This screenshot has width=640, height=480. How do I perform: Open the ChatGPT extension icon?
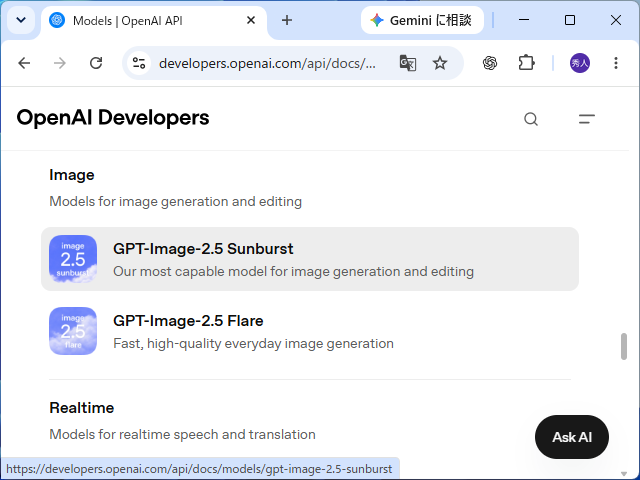coord(490,63)
